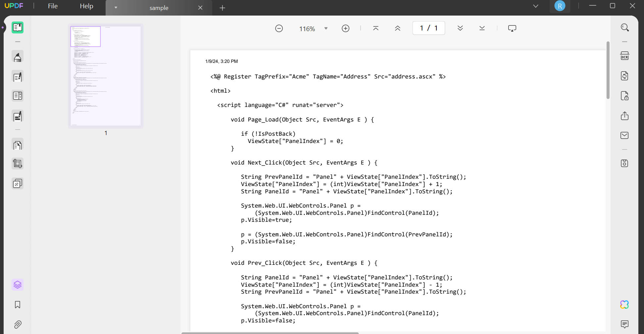Click the horizontal scrollbar thumb
The image size is (644, 334).
coord(270,333)
